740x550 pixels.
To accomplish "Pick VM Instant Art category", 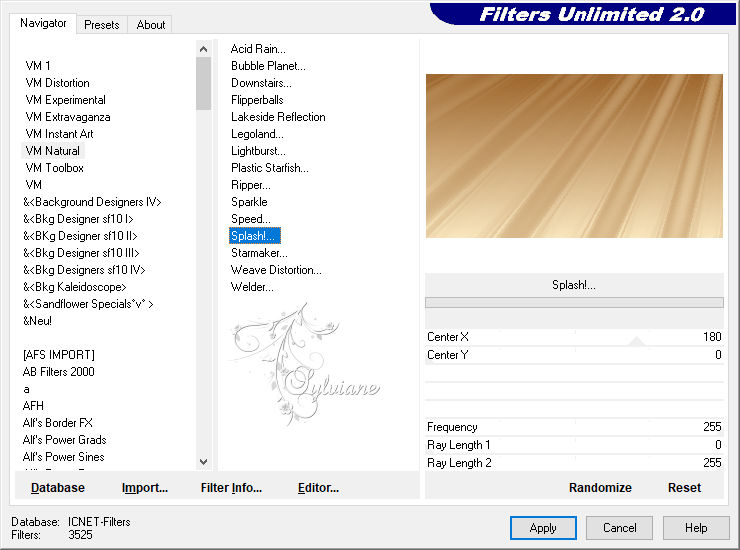I will 59,134.
